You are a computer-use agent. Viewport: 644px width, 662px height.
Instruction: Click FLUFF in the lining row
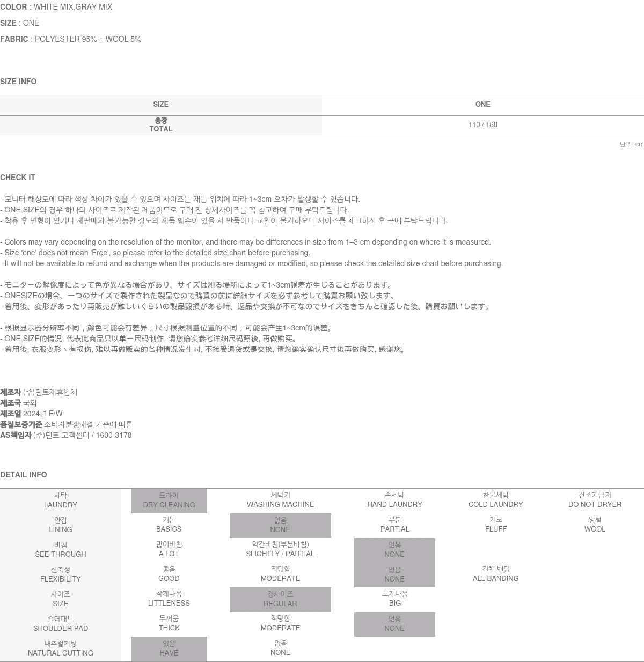[x=495, y=525]
